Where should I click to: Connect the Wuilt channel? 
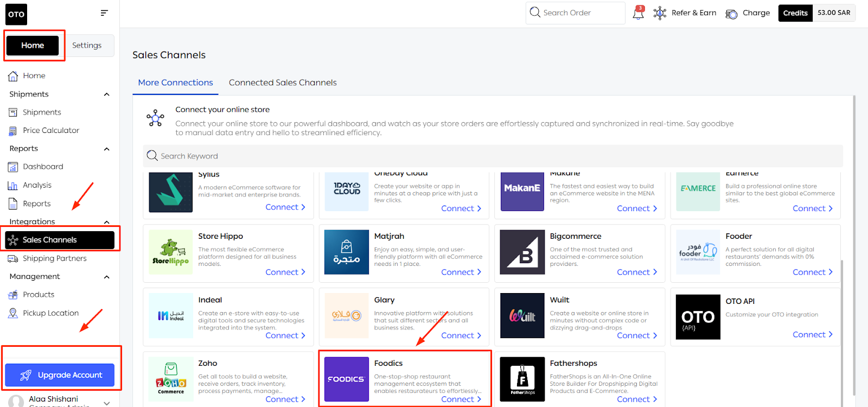tap(637, 335)
